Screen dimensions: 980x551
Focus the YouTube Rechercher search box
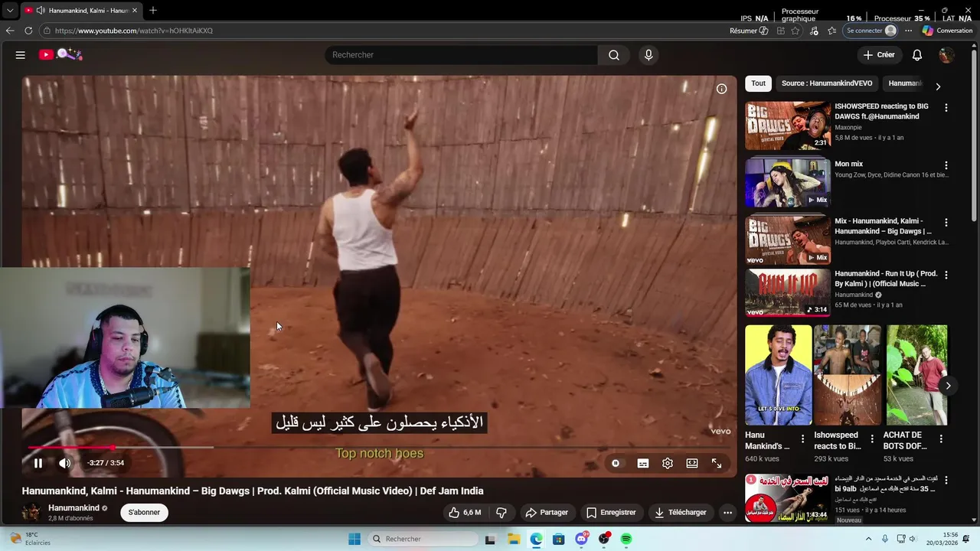tap(462, 55)
